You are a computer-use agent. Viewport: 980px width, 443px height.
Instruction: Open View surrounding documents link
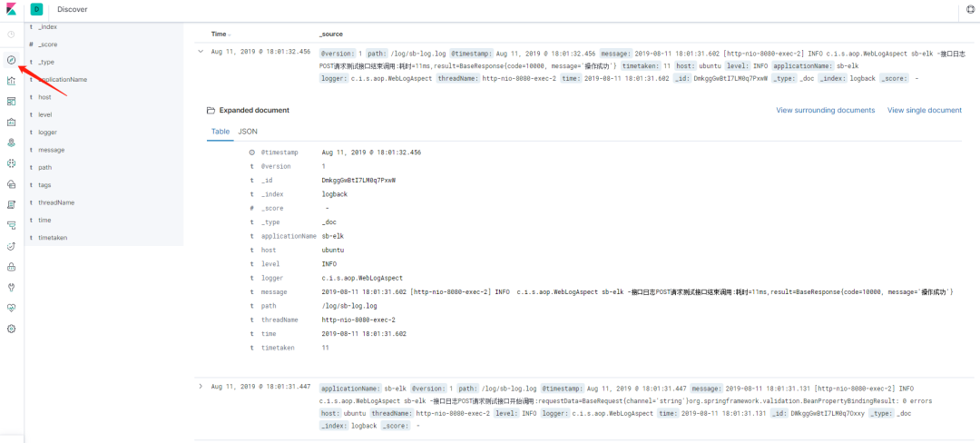pos(825,110)
